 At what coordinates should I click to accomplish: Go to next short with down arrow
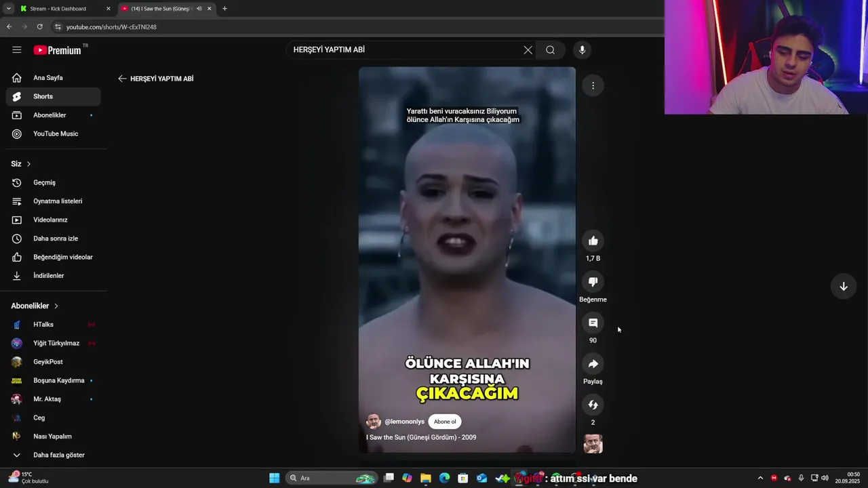click(x=844, y=286)
